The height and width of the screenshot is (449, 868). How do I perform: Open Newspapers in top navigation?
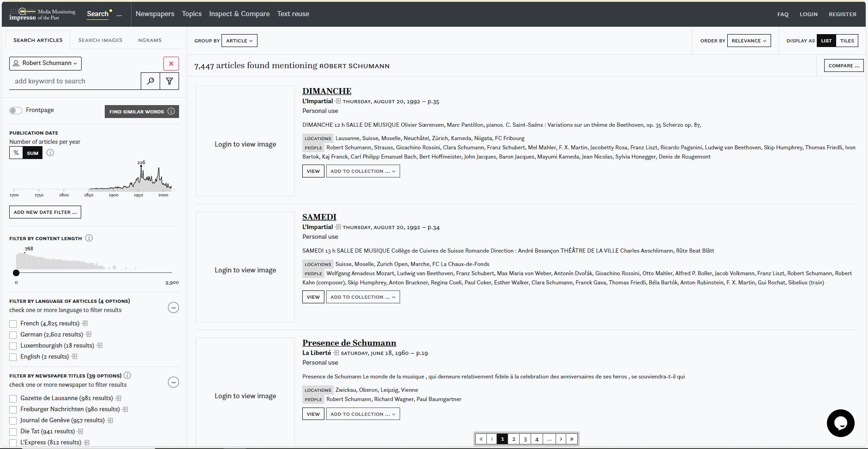click(155, 14)
